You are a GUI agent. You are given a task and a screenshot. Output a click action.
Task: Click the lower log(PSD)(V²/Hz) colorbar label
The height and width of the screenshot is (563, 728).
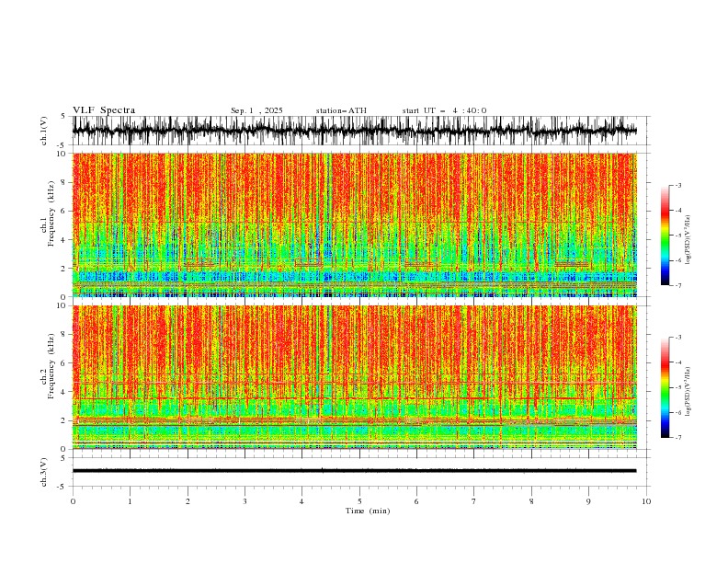[688, 391]
